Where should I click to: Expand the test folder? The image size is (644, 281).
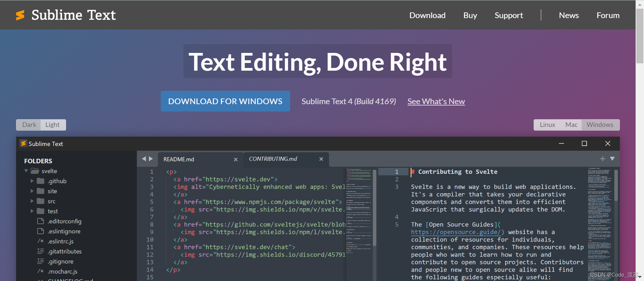coord(32,211)
